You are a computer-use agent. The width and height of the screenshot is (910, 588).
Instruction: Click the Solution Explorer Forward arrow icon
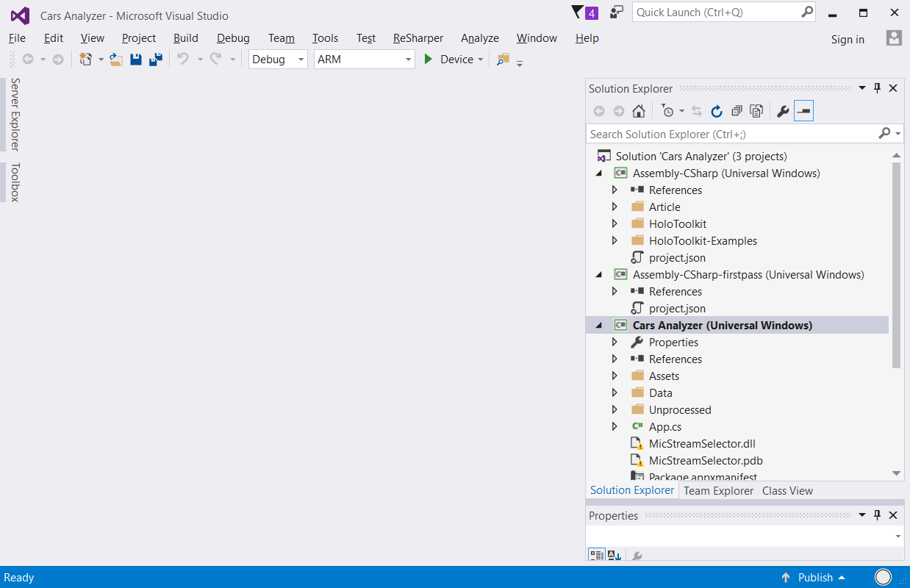pos(619,111)
